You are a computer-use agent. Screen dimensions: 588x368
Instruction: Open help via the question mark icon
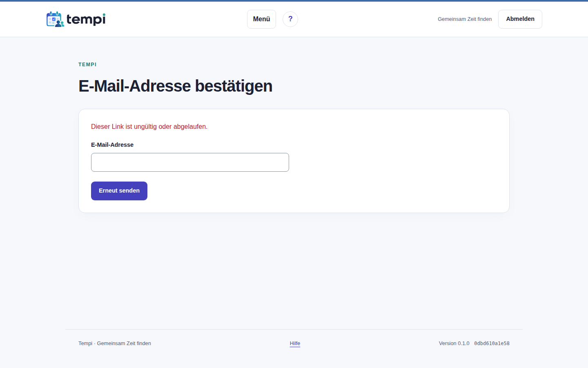pos(290,19)
